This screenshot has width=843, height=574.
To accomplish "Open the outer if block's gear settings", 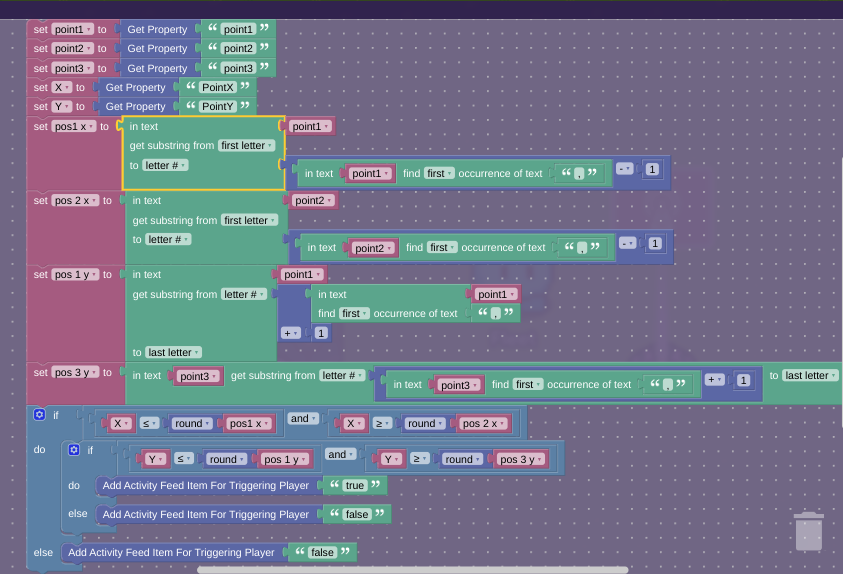I will click(x=39, y=414).
